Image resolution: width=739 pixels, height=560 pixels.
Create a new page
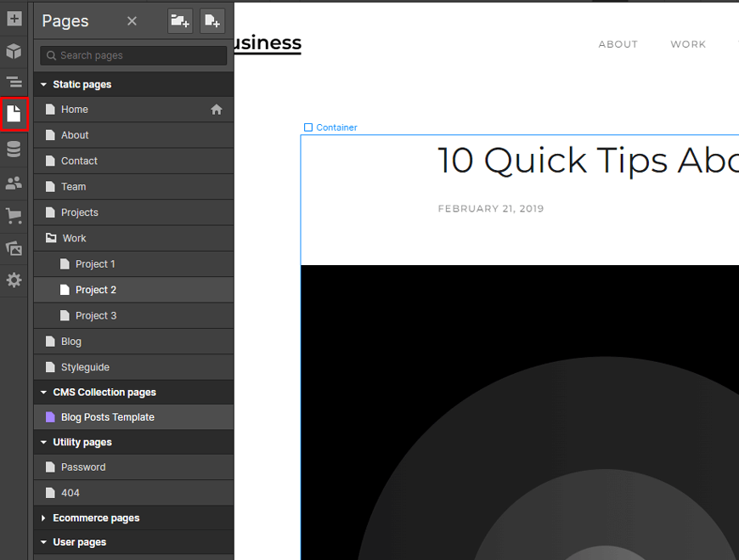tap(212, 20)
